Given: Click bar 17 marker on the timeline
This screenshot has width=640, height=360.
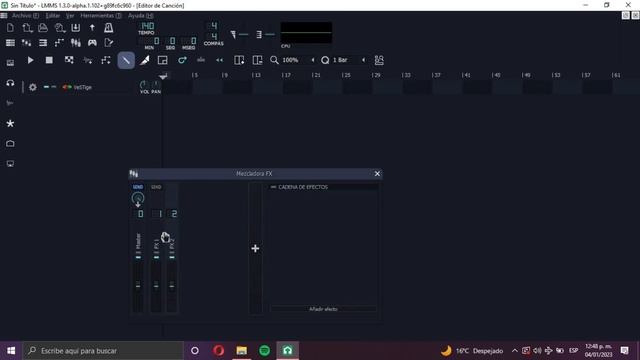Looking at the screenshot, I should [287, 75].
